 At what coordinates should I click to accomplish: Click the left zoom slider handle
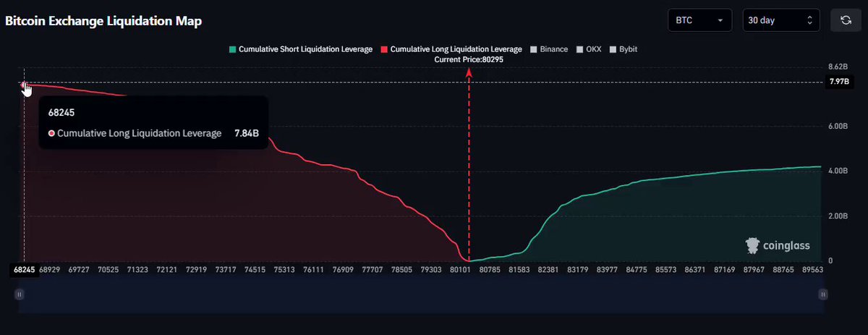[x=20, y=294]
